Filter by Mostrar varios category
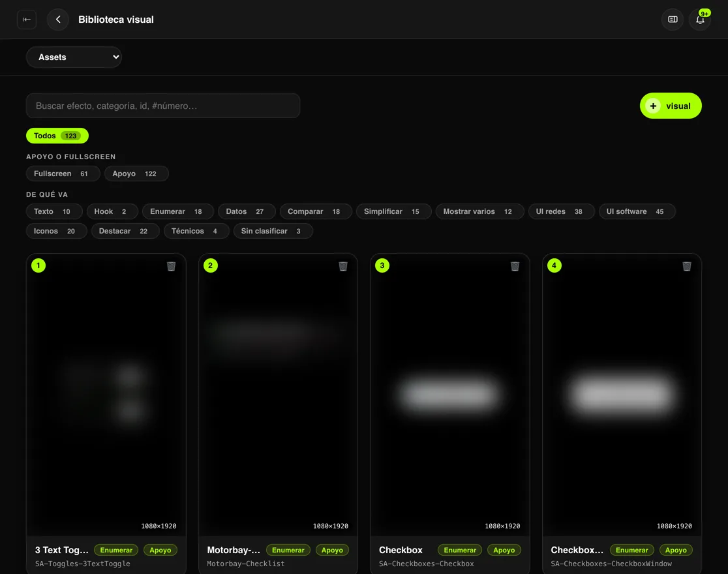728x574 pixels. 479,211
